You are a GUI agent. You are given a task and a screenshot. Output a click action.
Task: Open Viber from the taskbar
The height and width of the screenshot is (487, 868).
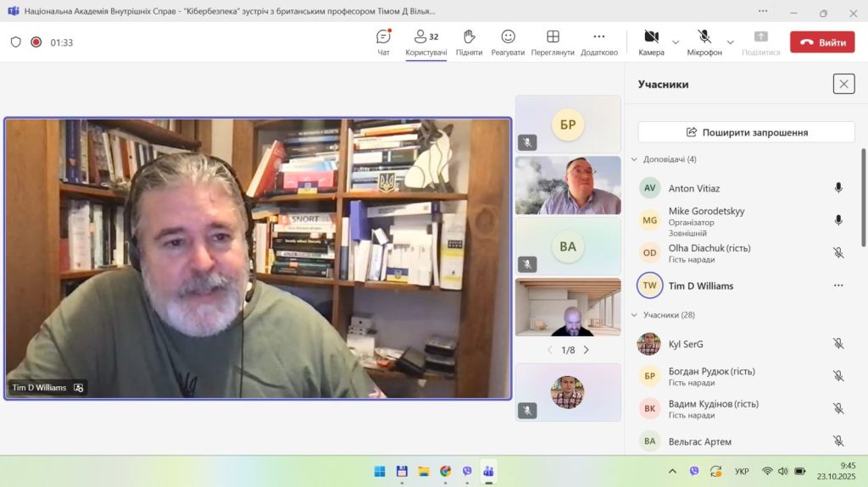coord(467,471)
